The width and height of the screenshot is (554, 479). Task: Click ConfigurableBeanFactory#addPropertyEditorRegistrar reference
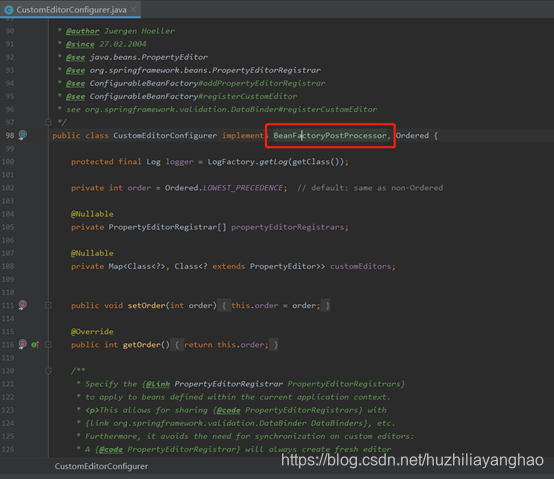(207, 83)
